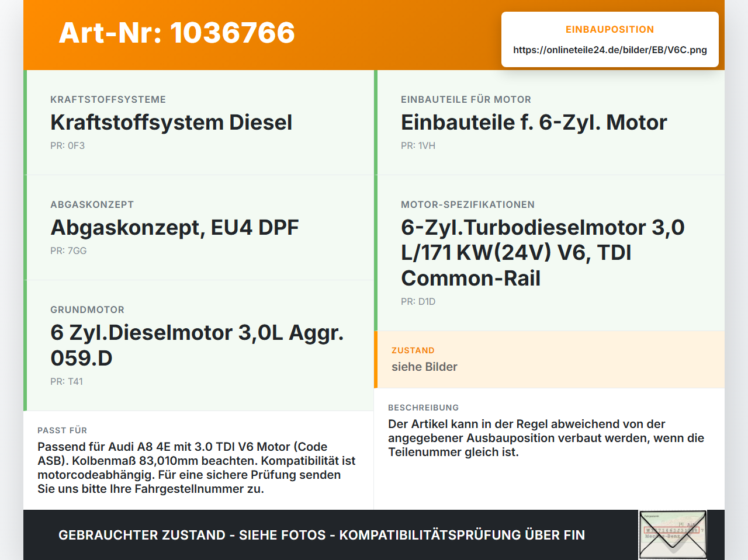This screenshot has width=748, height=560.
Task: Click the MOTOR-SPEZIFIKATIONEN category label
Action: [468, 204]
